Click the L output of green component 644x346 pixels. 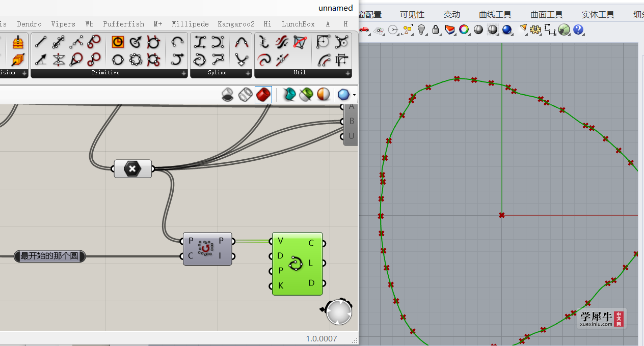point(311,263)
